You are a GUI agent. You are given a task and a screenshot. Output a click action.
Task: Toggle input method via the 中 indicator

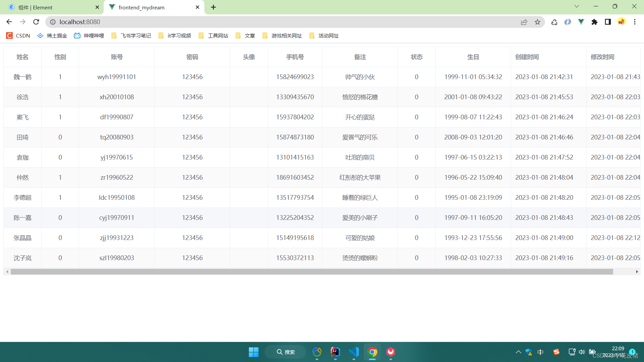pyautogui.click(x=540, y=352)
